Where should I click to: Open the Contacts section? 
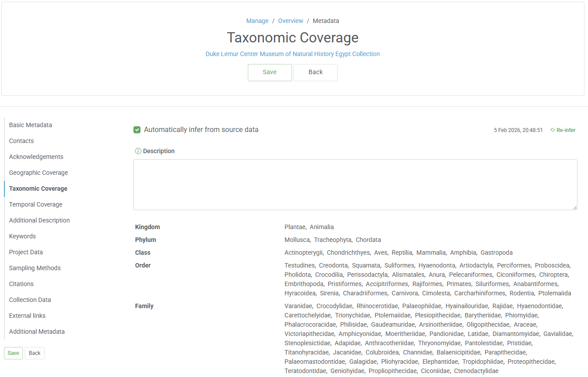tap(21, 141)
